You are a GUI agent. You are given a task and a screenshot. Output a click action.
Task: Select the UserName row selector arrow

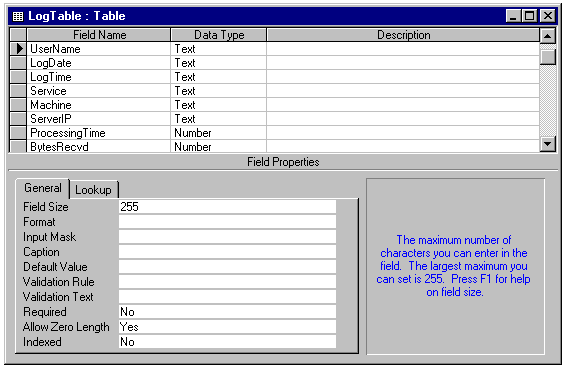(18, 49)
